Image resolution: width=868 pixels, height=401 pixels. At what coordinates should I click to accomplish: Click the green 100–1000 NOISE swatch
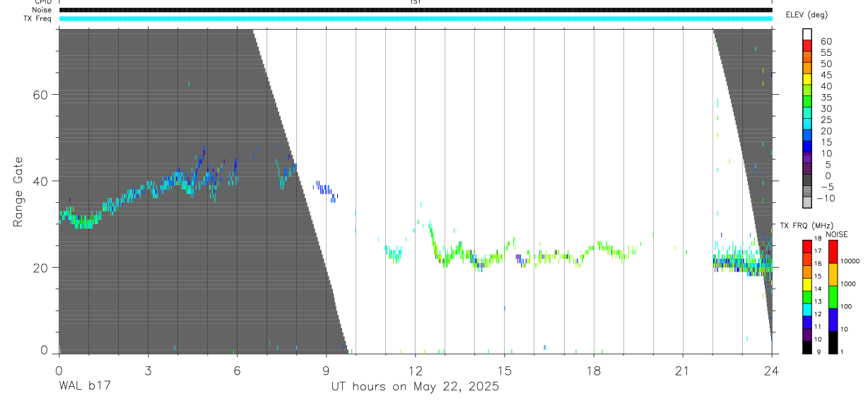833,297
